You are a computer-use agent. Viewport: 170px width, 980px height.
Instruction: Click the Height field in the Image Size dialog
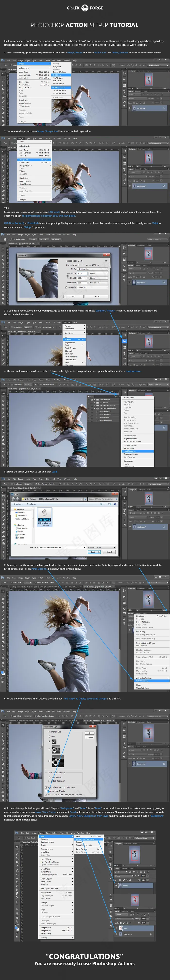point(83,278)
